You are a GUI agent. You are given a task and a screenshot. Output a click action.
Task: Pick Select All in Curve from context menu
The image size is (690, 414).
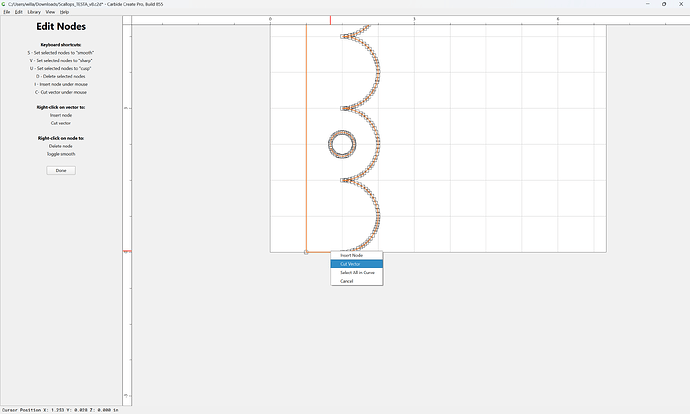click(x=357, y=272)
